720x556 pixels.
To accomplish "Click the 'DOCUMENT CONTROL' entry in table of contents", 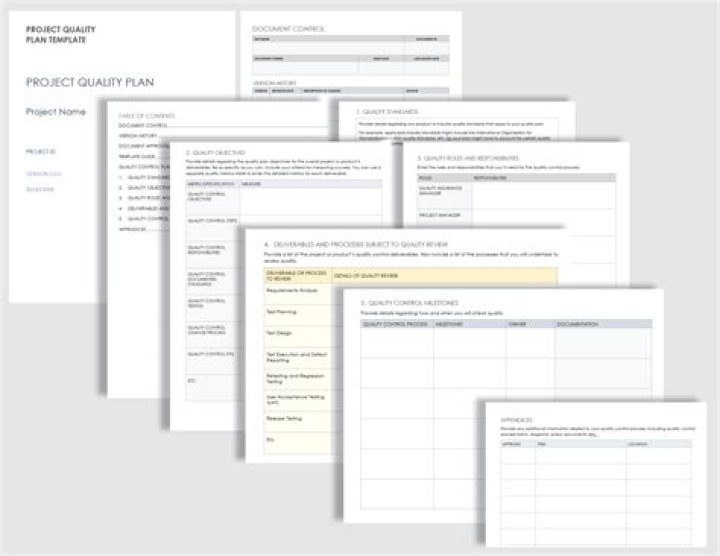I will coord(143,125).
